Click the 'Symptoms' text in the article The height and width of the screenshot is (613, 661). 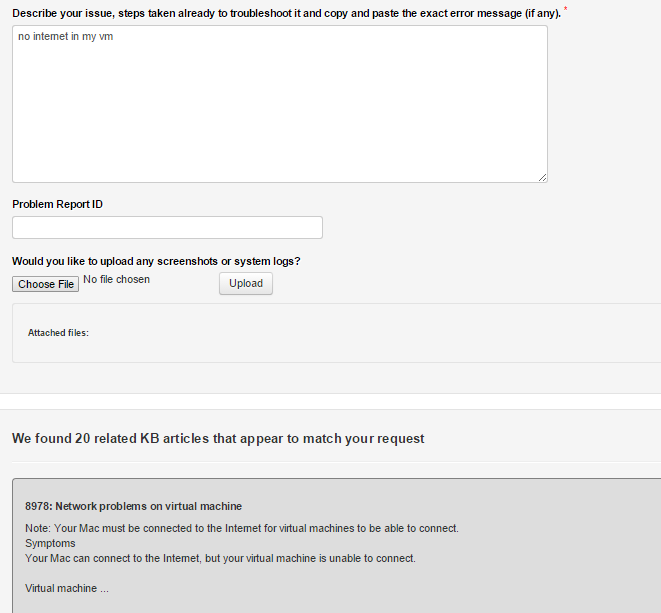click(x=49, y=543)
